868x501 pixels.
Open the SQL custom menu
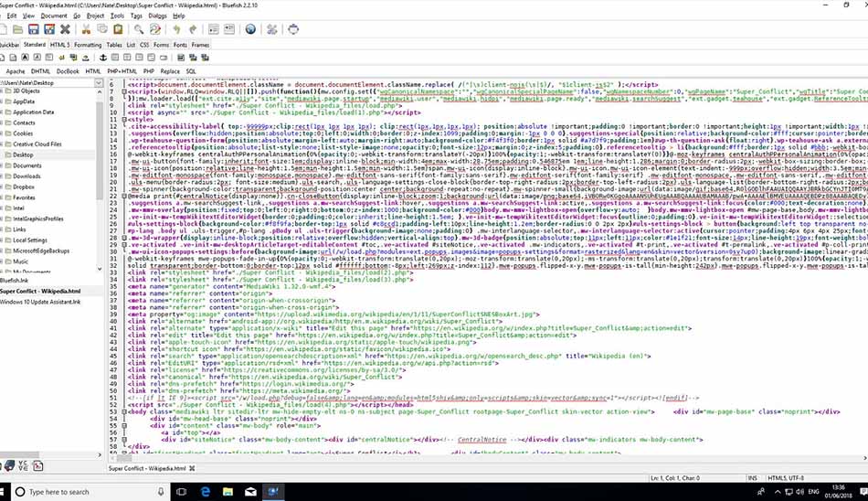point(191,71)
